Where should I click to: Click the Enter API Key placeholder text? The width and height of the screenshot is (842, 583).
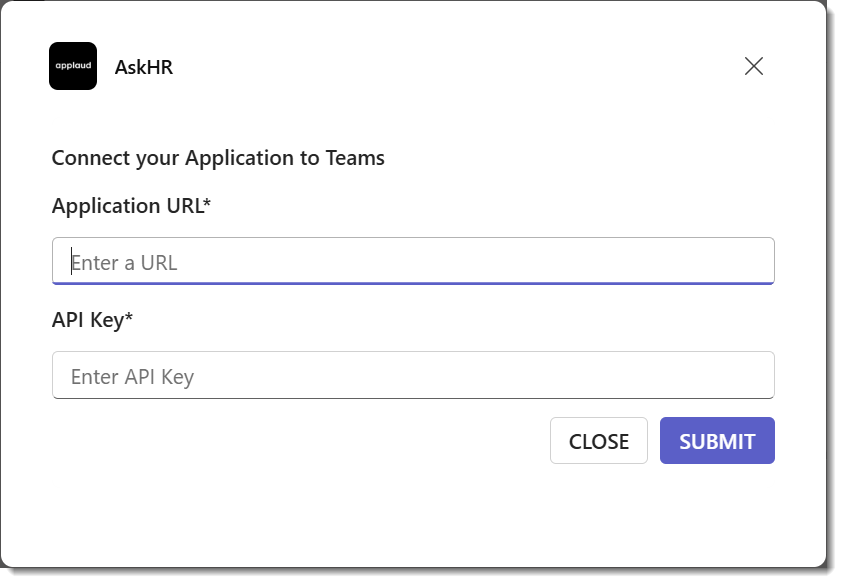coord(132,377)
